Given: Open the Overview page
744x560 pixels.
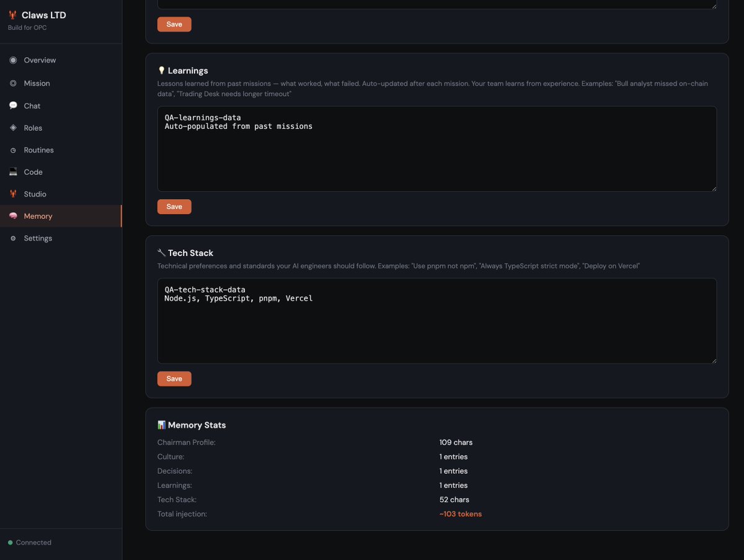Looking at the screenshot, I should [x=61, y=60].
